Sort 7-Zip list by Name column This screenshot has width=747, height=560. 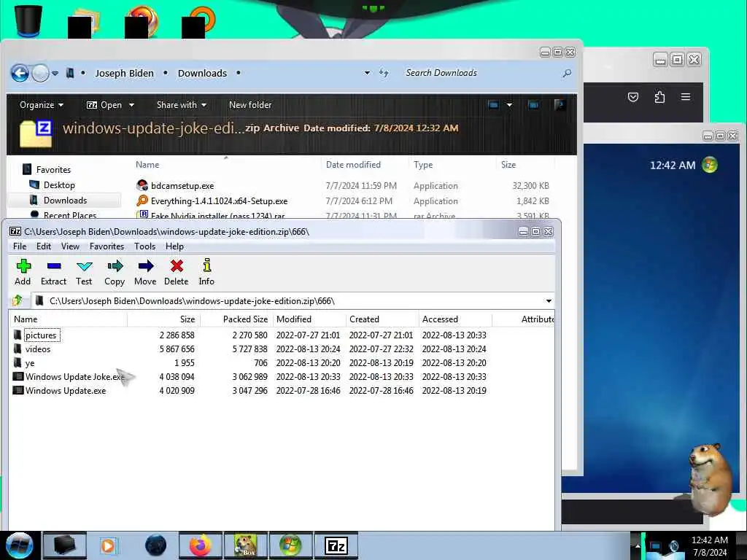[x=68, y=319]
